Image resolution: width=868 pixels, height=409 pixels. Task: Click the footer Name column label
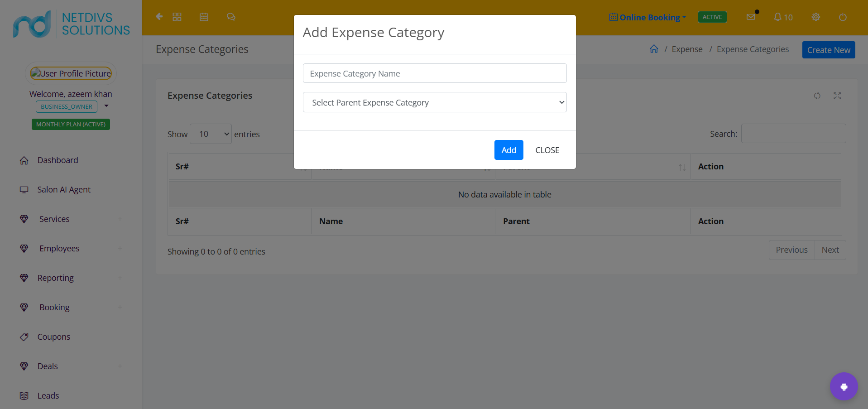331,221
